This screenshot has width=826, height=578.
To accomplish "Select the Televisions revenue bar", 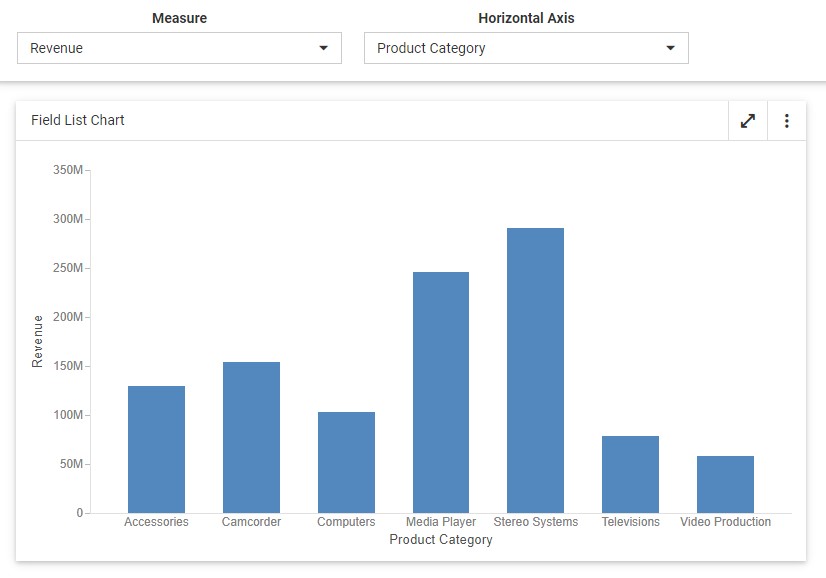I will pos(630,474).
